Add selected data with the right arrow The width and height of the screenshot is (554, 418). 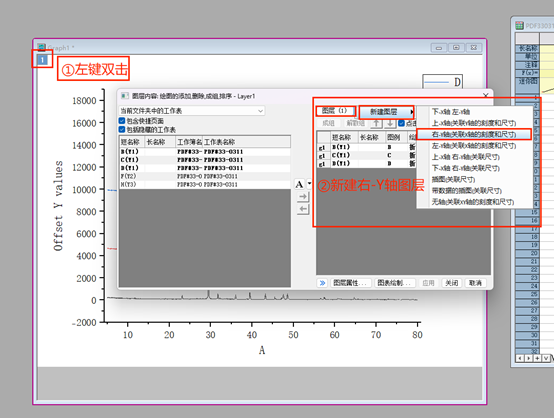(x=303, y=197)
